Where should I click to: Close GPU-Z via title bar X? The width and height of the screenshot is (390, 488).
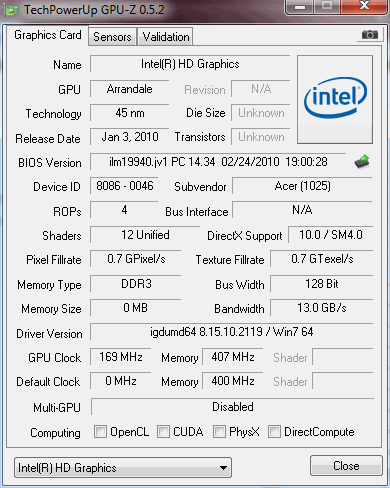[x=365, y=6]
